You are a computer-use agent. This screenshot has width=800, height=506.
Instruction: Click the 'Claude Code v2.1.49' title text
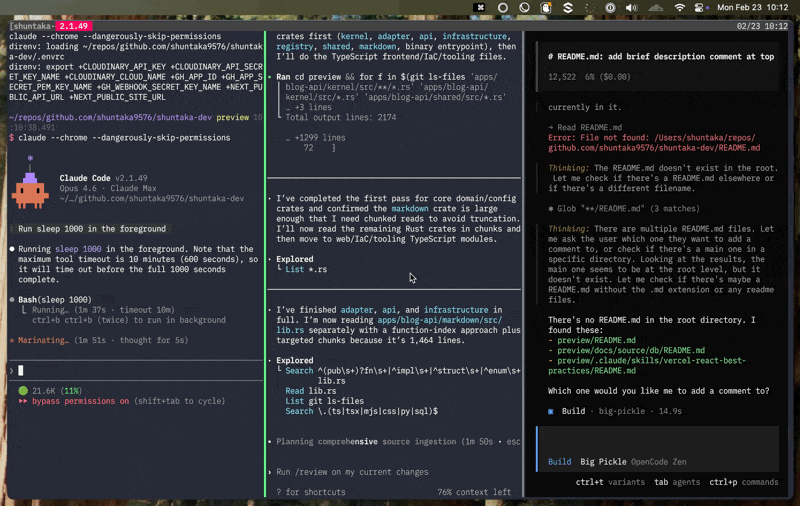pos(103,178)
